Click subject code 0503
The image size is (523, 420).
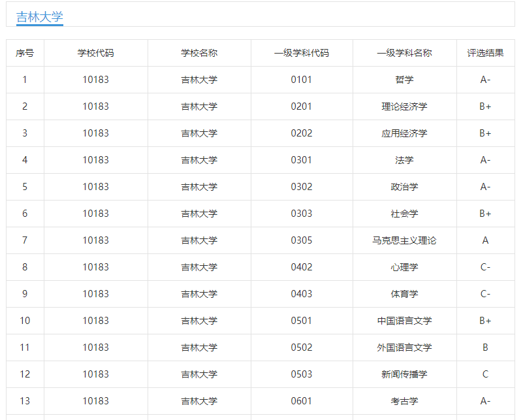point(302,374)
